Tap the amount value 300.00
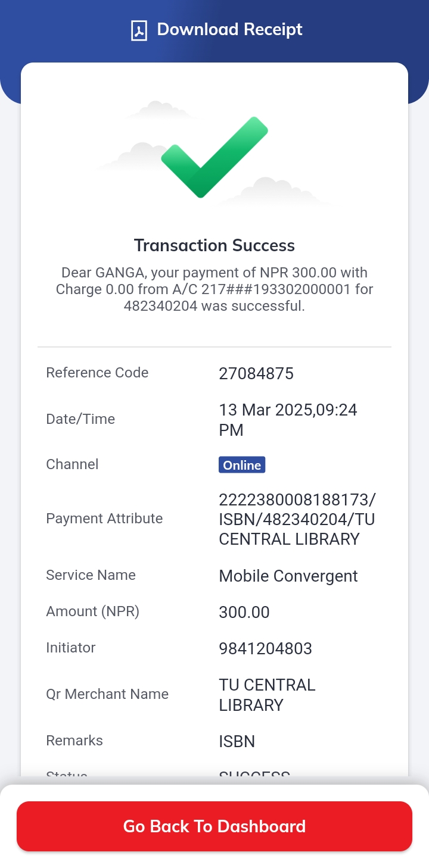 coord(244,613)
